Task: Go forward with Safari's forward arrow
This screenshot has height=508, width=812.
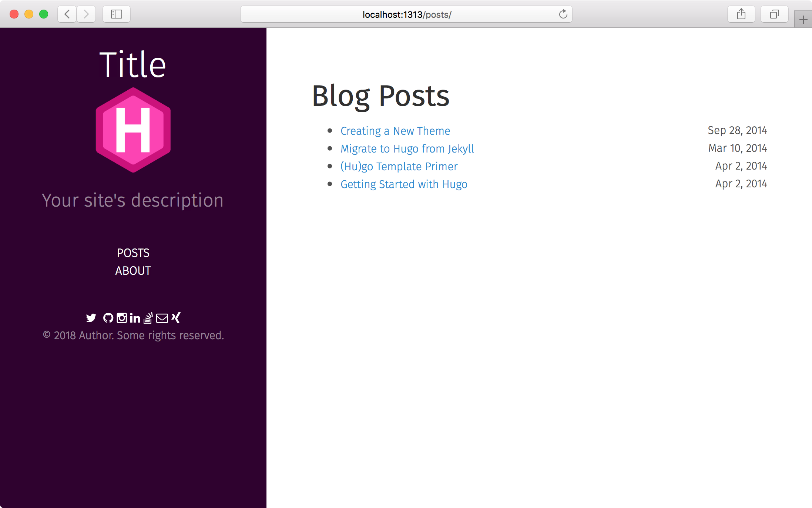Action: coord(86,14)
